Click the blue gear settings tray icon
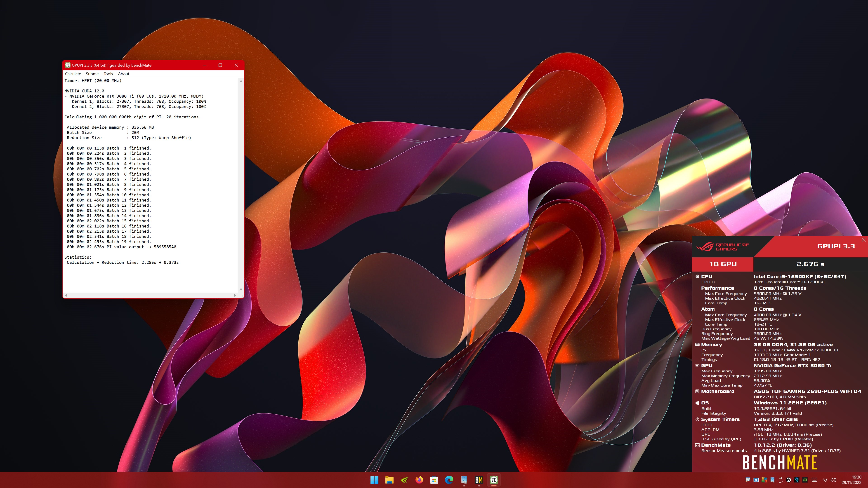 [756, 480]
